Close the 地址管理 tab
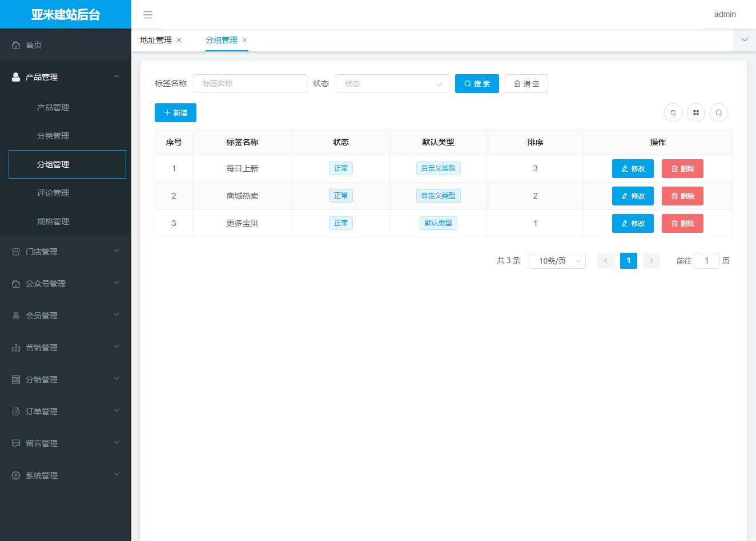 point(179,40)
